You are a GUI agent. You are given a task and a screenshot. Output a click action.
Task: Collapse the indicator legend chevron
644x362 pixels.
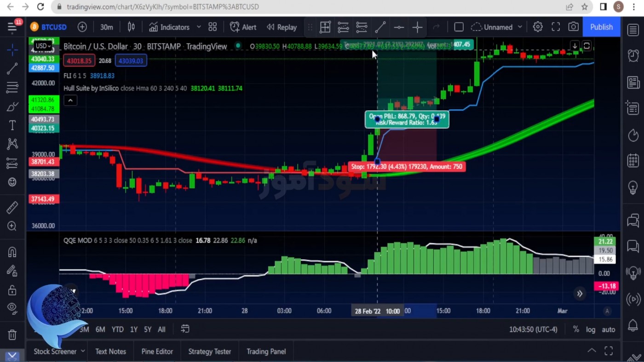point(70,101)
